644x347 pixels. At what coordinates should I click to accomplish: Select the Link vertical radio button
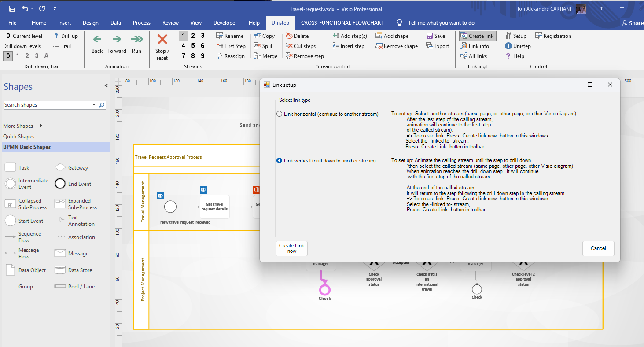point(279,161)
